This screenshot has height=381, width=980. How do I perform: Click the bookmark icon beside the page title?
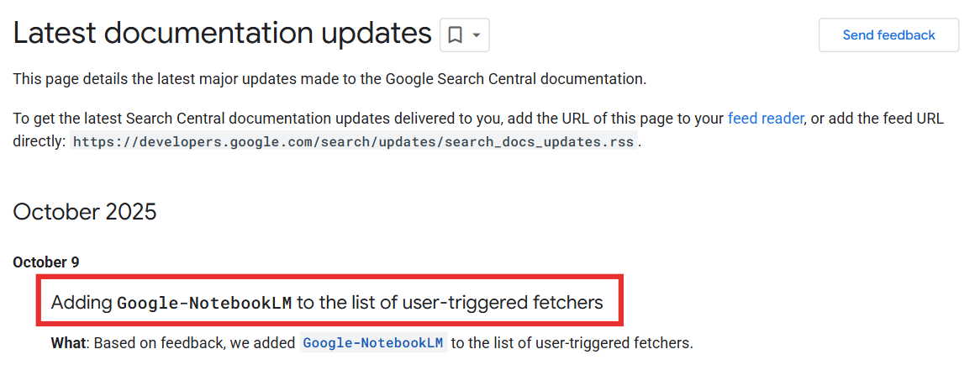click(x=455, y=35)
